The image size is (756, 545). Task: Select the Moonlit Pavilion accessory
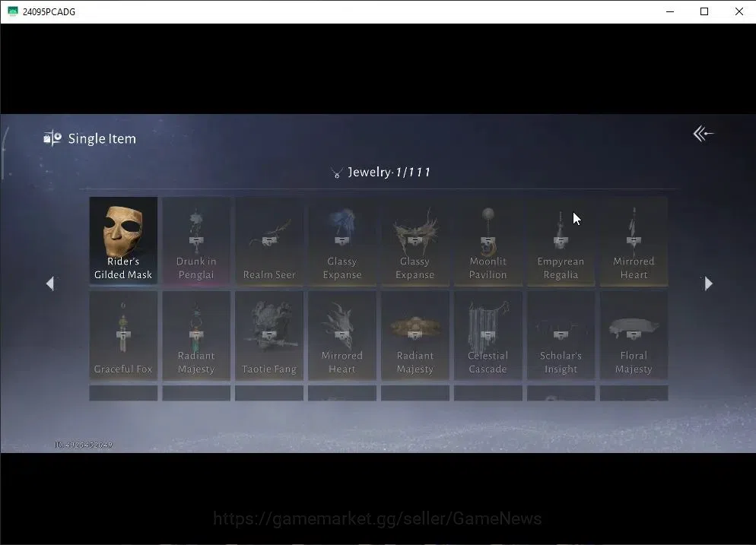[x=488, y=240]
